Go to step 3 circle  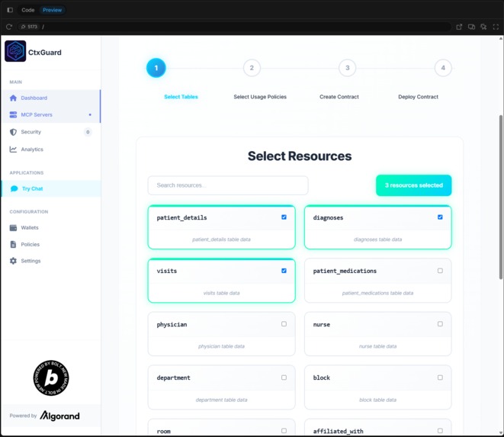click(x=348, y=68)
